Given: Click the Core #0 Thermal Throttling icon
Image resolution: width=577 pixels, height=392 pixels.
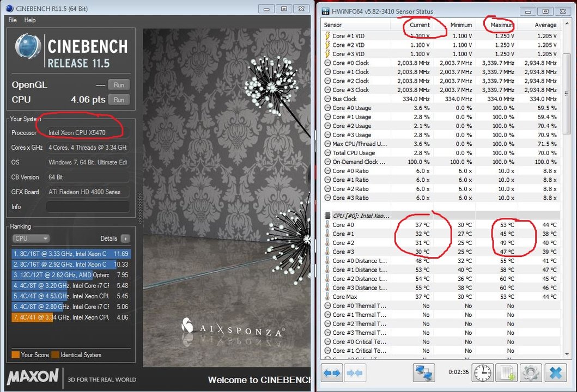Looking at the screenshot, I should [327, 305].
